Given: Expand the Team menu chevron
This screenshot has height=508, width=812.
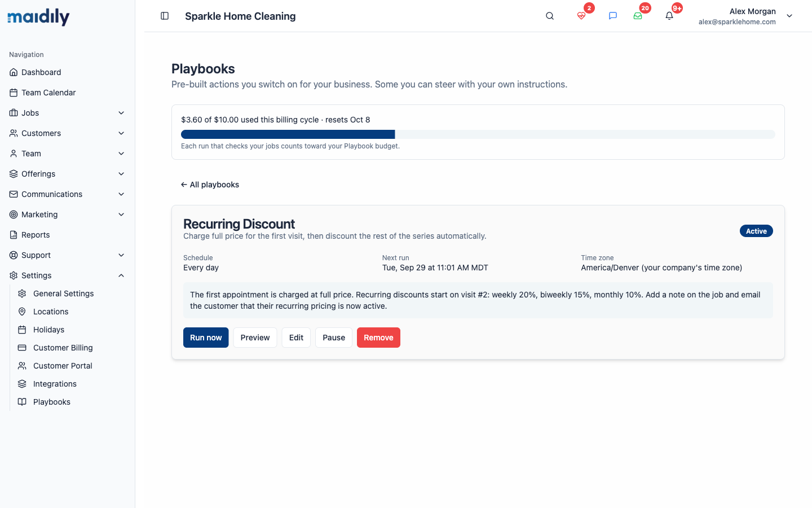Looking at the screenshot, I should pos(121,154).
